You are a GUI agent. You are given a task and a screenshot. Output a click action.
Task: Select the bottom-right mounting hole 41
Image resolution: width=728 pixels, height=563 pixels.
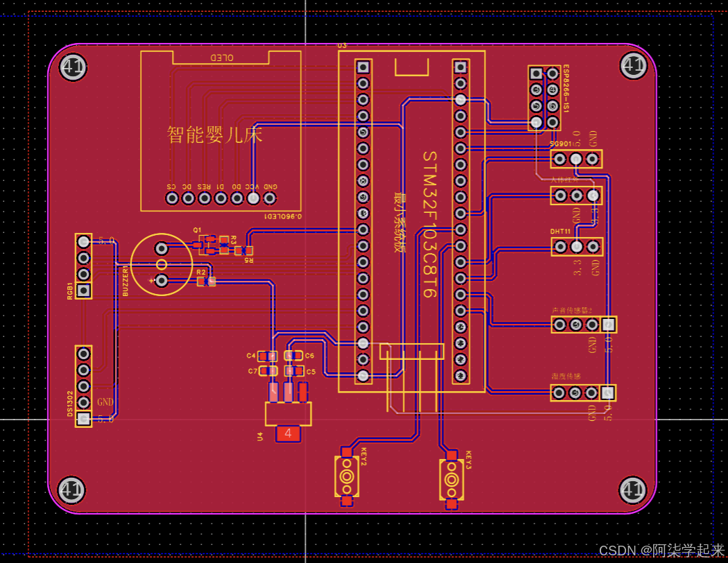coord(633,490)
